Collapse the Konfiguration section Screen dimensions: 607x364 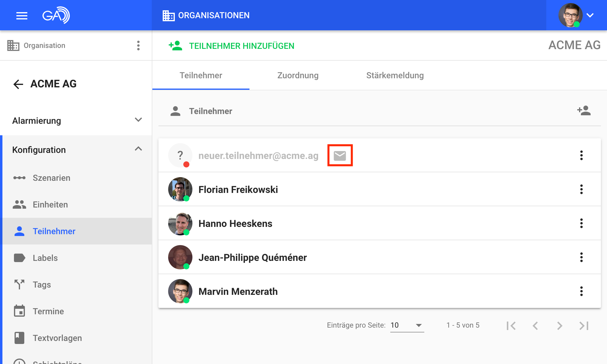[138, 149]
